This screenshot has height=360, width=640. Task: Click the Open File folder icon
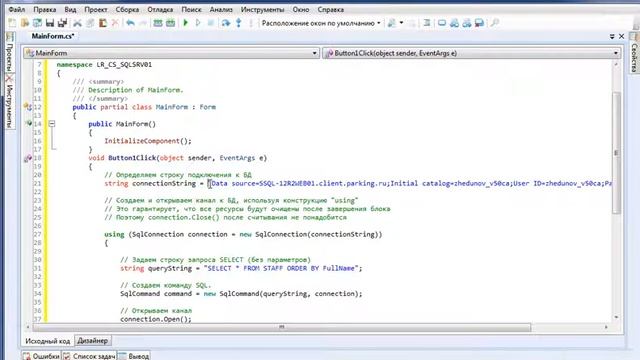[x=25, y=23]
